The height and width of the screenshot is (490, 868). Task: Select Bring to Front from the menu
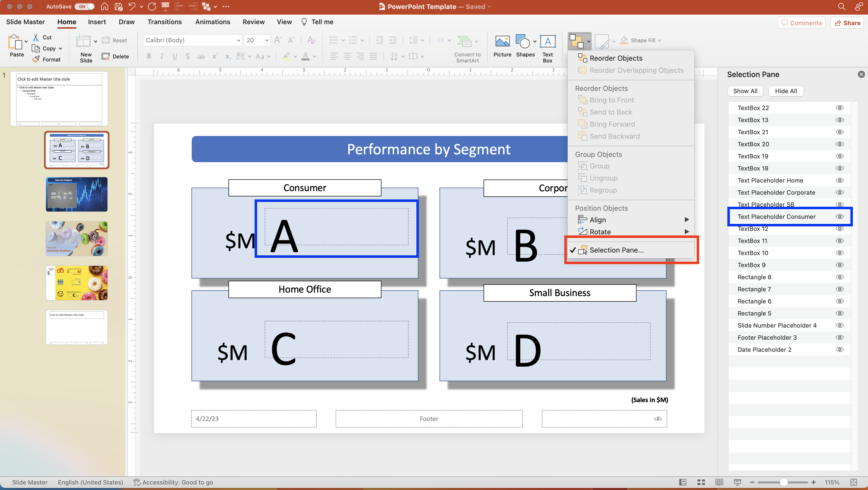(x=611, y=100)
